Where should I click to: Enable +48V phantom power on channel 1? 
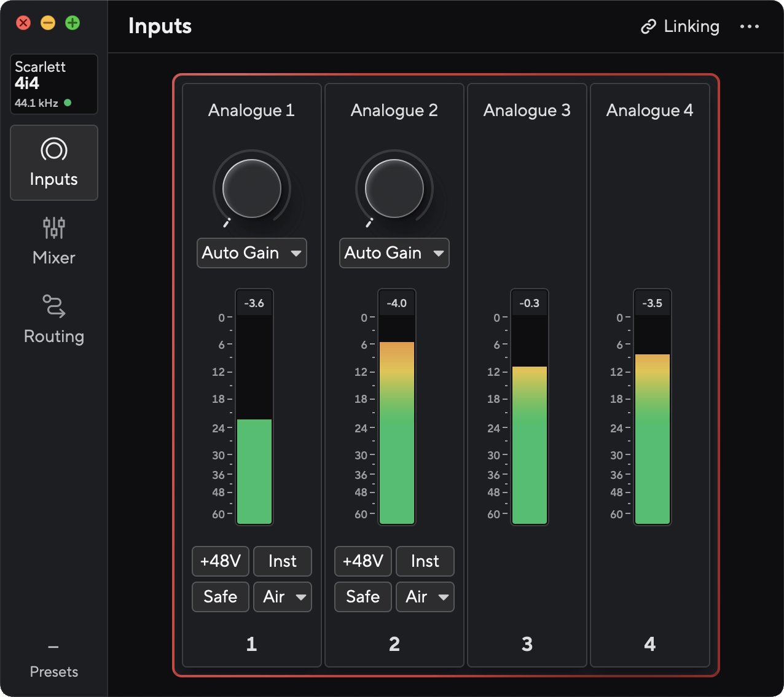(x=221, y=561)
